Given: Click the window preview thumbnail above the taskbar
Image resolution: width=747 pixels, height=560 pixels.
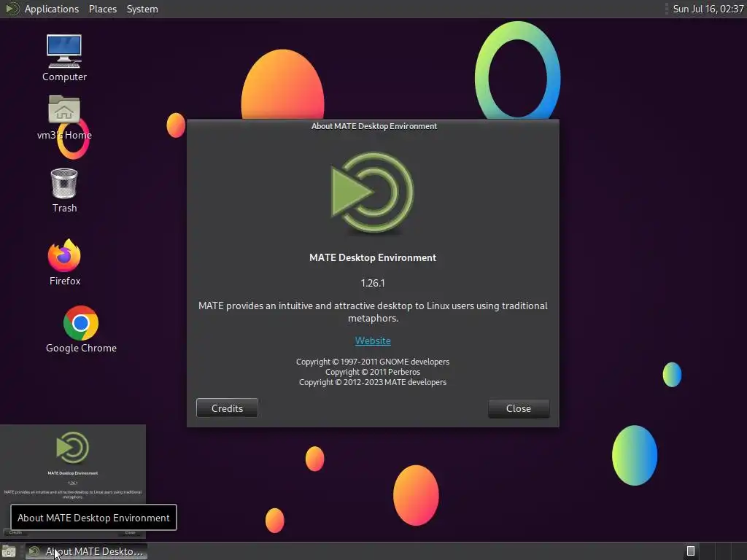Looking at the screenshot, I should pyautogui.click(x=73, y=481).
